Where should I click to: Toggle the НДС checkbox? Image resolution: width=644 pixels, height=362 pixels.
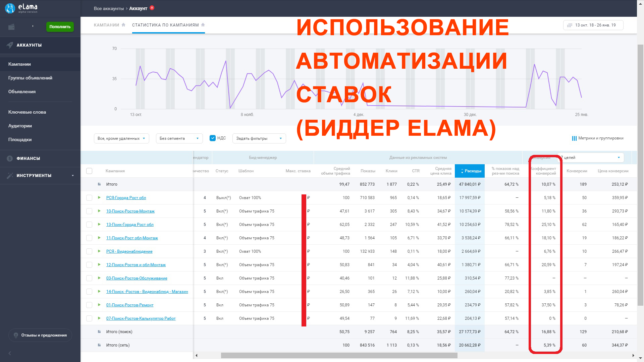212,138
